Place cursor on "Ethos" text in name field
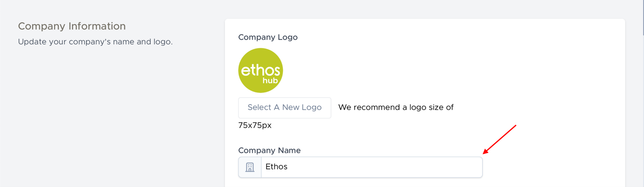644x187 pixels. point(276,167)
